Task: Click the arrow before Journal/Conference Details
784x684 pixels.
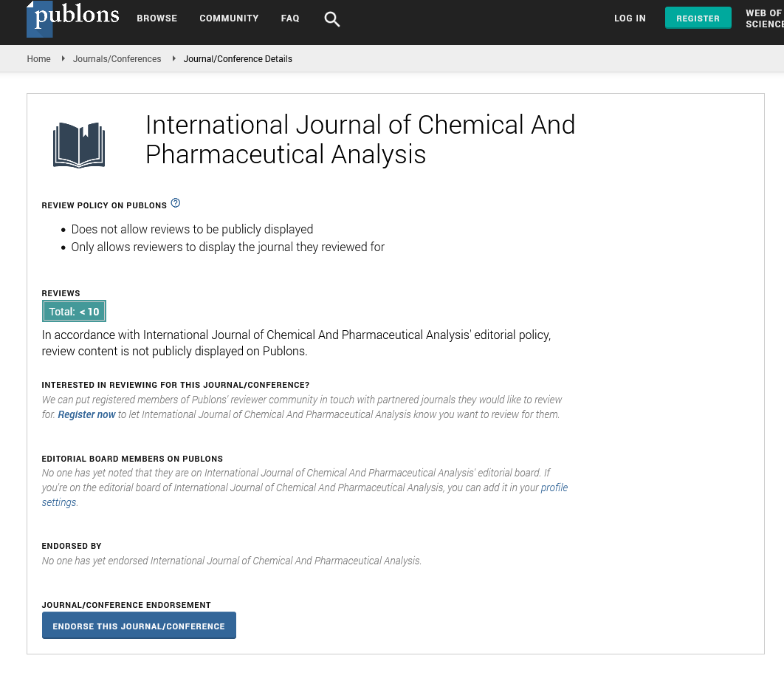Action: pos(174,58)
